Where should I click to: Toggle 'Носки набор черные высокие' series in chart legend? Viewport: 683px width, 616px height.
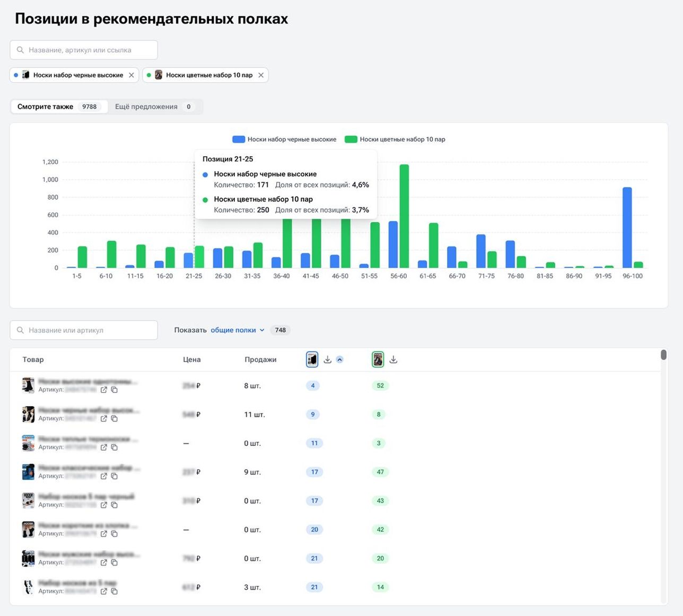pos(284,139)
